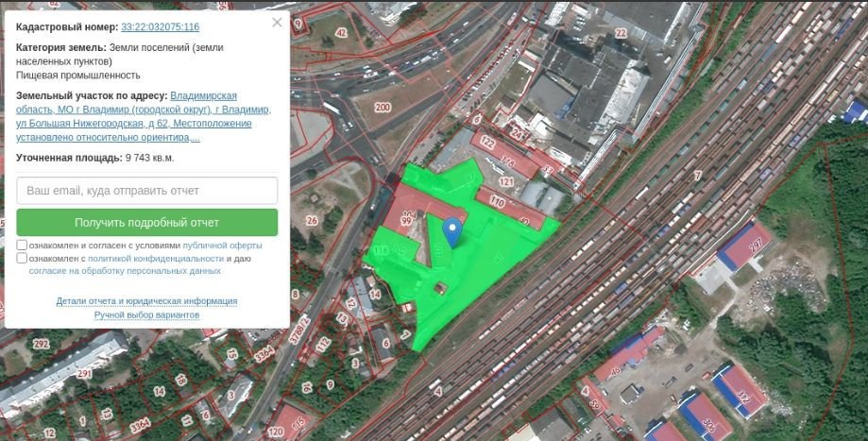Screen dimensions: 868x441
Task: Select parcel 122 near the warehouse
Action: pyautogui.click(x=487, y=143)
